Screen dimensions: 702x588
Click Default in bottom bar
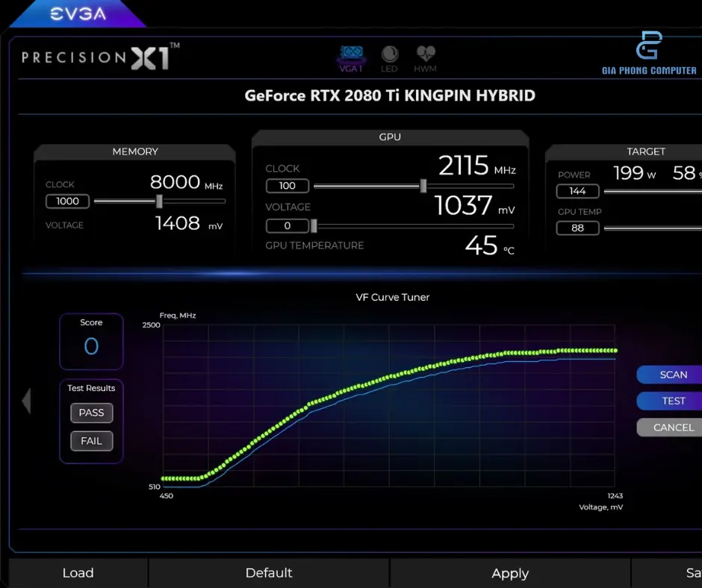coord(269,573)
